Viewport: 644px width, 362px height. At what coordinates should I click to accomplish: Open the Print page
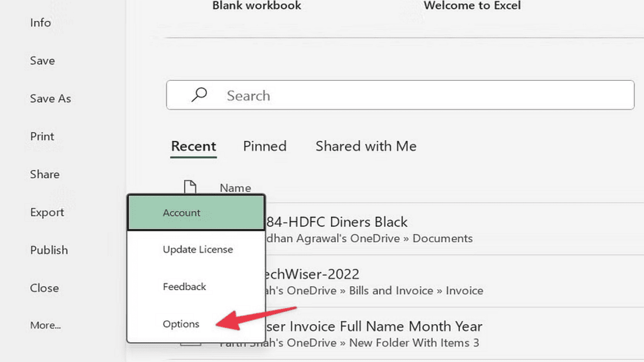[42, 136]
